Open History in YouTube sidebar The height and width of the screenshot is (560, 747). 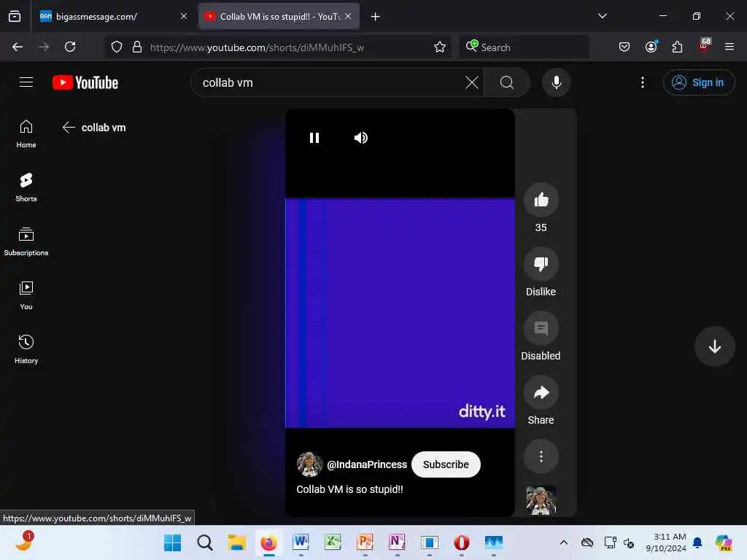point(26,349)
